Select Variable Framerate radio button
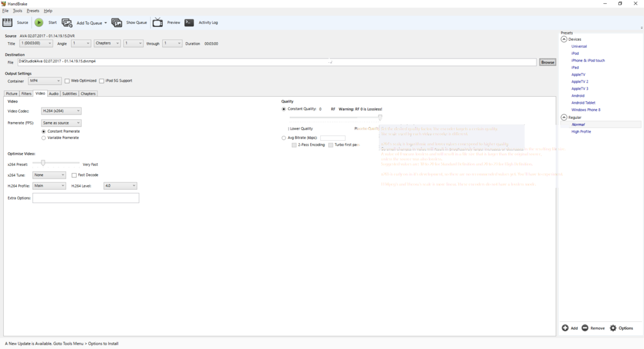This screenshot has height=349, width=644. [43, 138]
